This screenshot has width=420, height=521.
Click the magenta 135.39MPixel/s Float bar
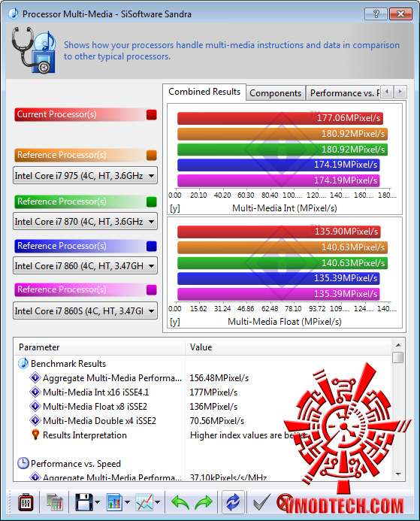(278, 294)
